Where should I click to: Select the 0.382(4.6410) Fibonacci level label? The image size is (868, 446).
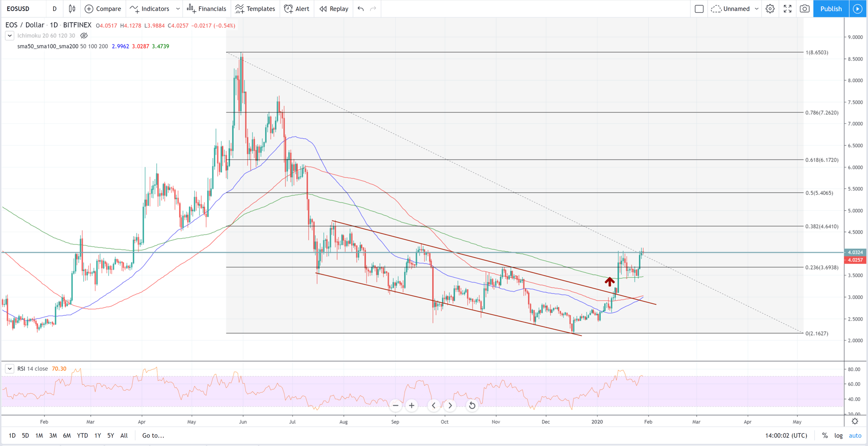(x=822, y=227)
